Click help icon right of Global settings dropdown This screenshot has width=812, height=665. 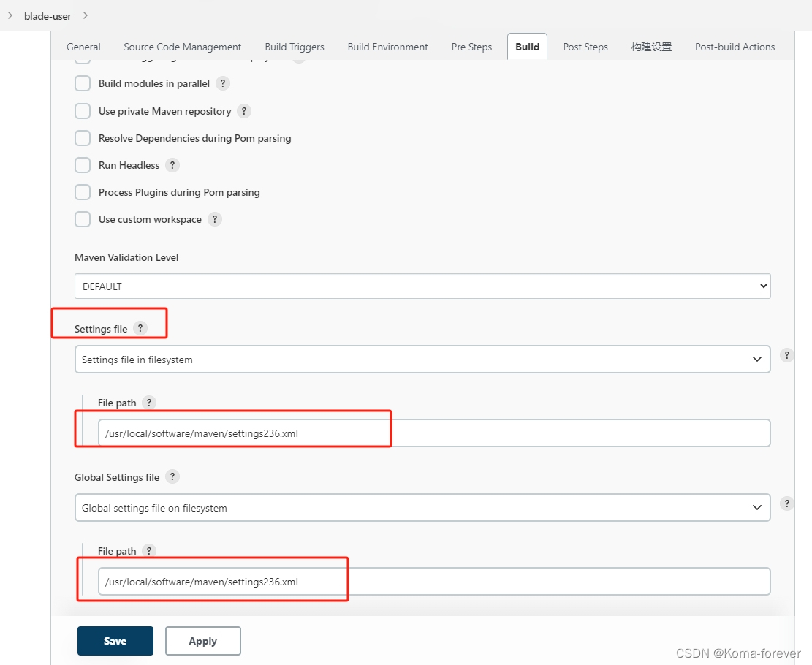tap(786, 503)
